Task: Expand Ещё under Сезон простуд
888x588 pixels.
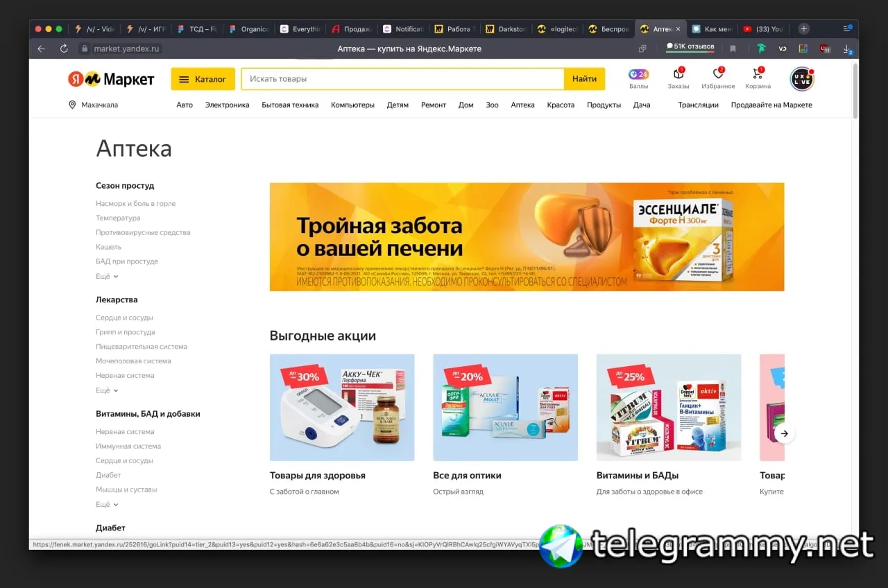Action: click(x=107, y=276)
